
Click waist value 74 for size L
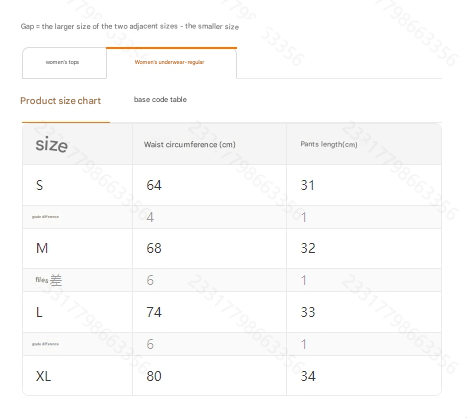click(154, 312)
